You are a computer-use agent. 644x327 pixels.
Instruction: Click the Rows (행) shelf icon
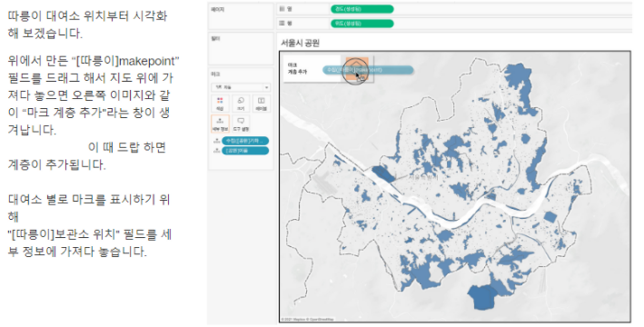click(282, 24)
